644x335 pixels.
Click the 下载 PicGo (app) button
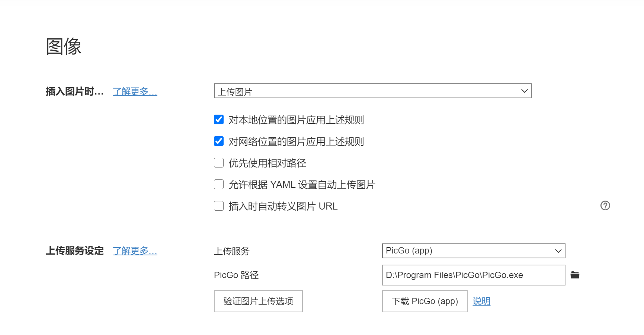[x=424, y=301]
